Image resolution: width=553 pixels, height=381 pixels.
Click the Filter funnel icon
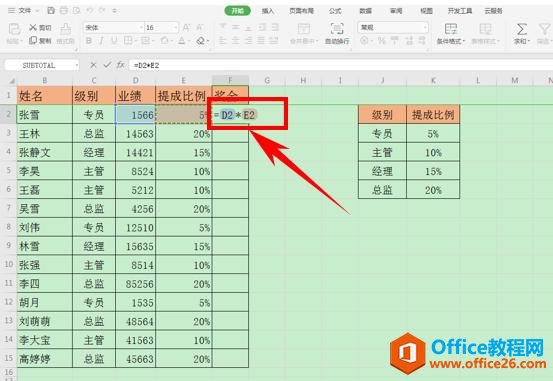click(x=544, y=29)
